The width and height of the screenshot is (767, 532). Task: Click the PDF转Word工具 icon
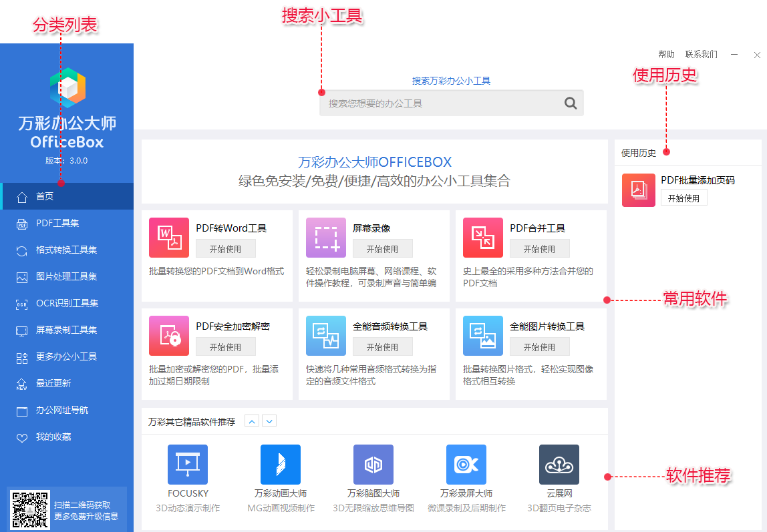[x=169, y=238]
